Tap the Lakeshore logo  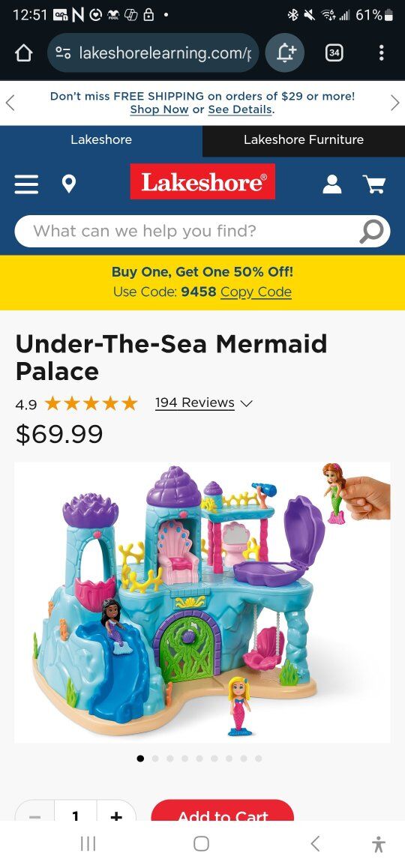pyautogui.click(x=202, y=181)
